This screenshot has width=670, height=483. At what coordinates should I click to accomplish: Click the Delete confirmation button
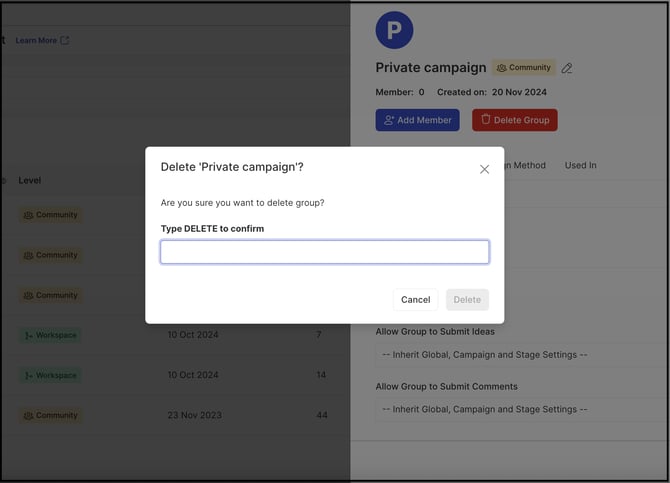click(x=467, y=300)
